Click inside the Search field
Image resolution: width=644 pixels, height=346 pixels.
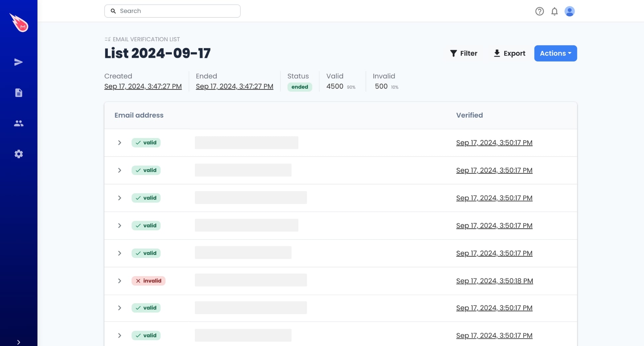click(173, 11)
